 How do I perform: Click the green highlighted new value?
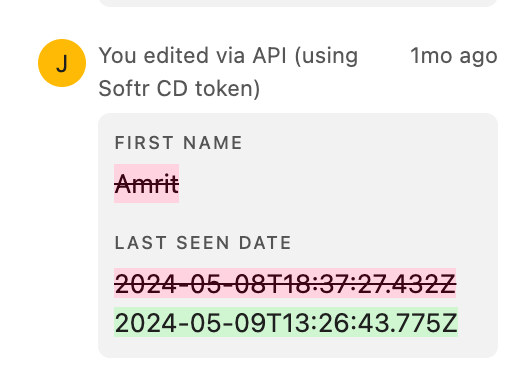tap(286, 322)
